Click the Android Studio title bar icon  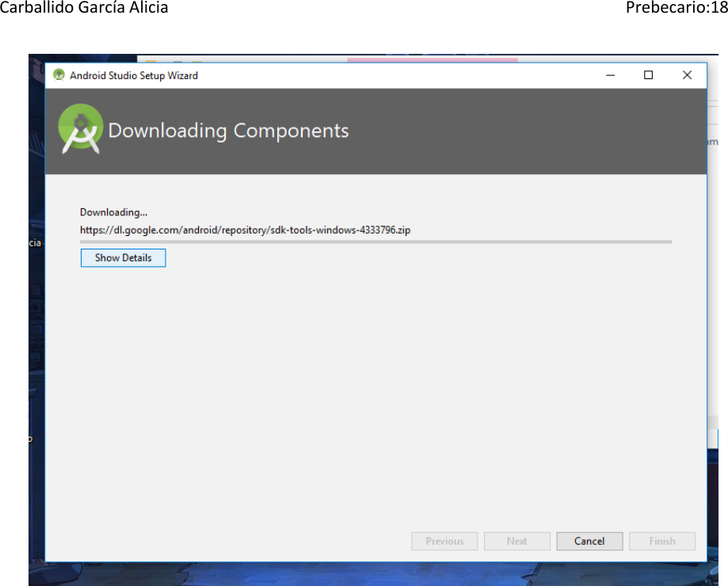click(59, 75)
